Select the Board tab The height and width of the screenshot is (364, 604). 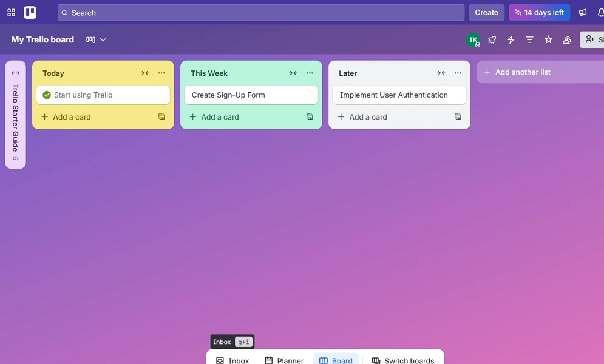pos(336,360)
